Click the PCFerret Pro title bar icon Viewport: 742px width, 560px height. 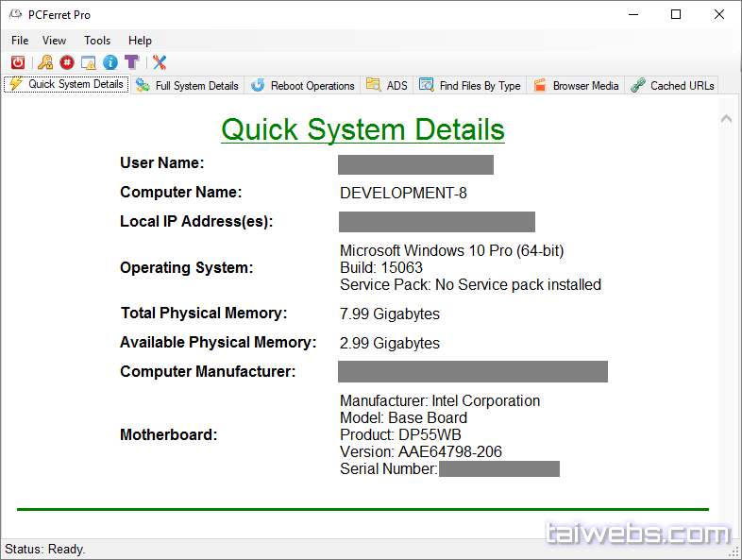pos(15,15)
